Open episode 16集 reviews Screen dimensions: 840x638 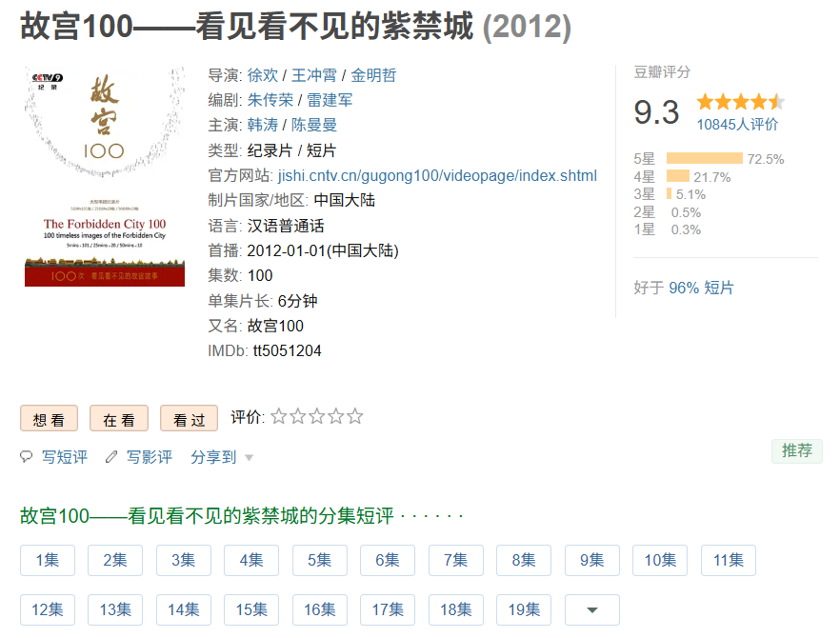319,609
